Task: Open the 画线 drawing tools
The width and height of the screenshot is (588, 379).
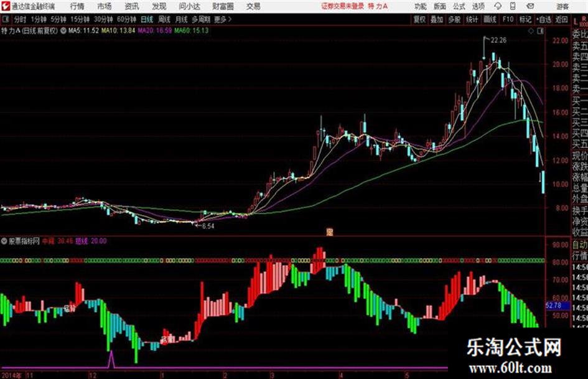Action: coord(490,19)
